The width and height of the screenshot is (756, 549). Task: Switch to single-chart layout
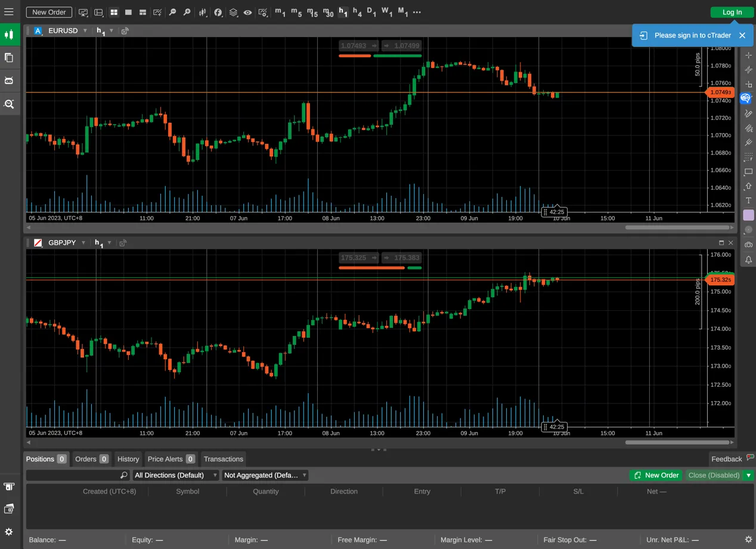click(x=128, y=12)
